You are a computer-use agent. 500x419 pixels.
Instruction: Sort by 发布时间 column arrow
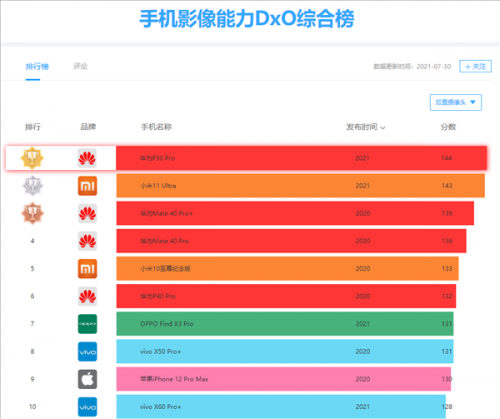(383, 128)
